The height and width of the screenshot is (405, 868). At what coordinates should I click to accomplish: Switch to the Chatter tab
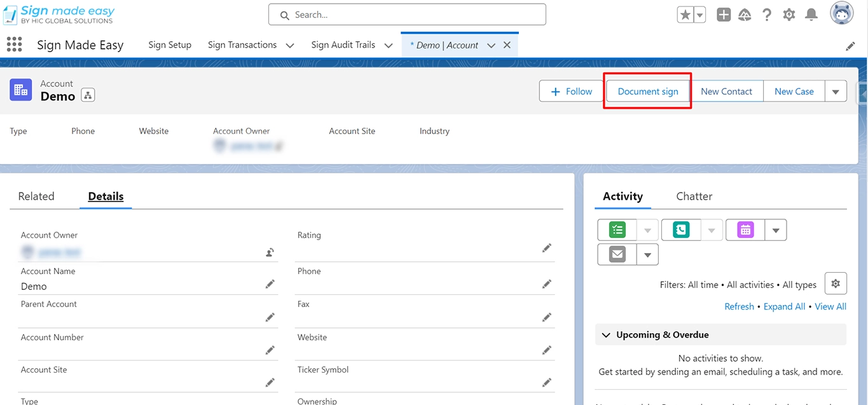(694, 196)
